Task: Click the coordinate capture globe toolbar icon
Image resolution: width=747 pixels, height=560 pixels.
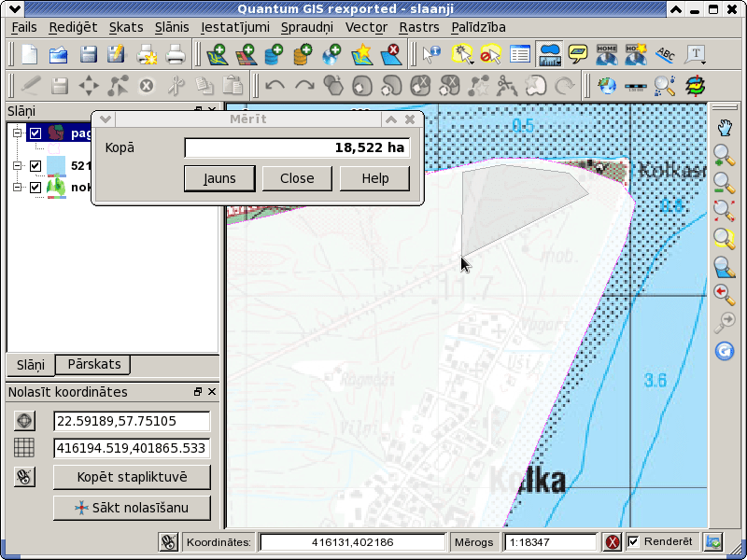Action: pyautogui.click(x=607, y=86)
